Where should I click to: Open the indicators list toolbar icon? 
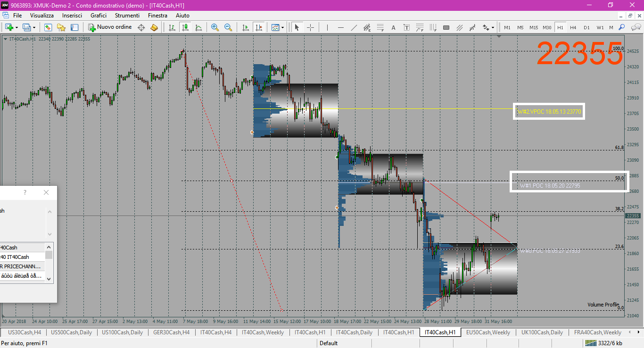[275, 27]
